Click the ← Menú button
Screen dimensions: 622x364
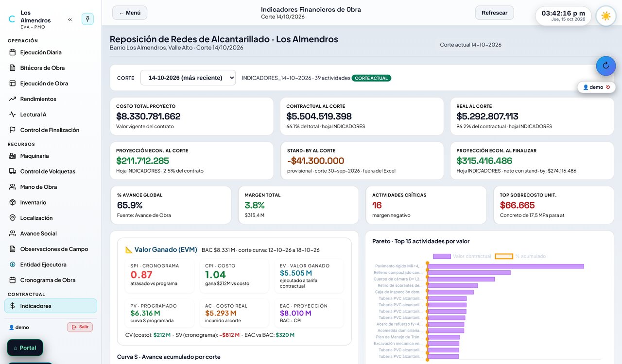(130, 13)
